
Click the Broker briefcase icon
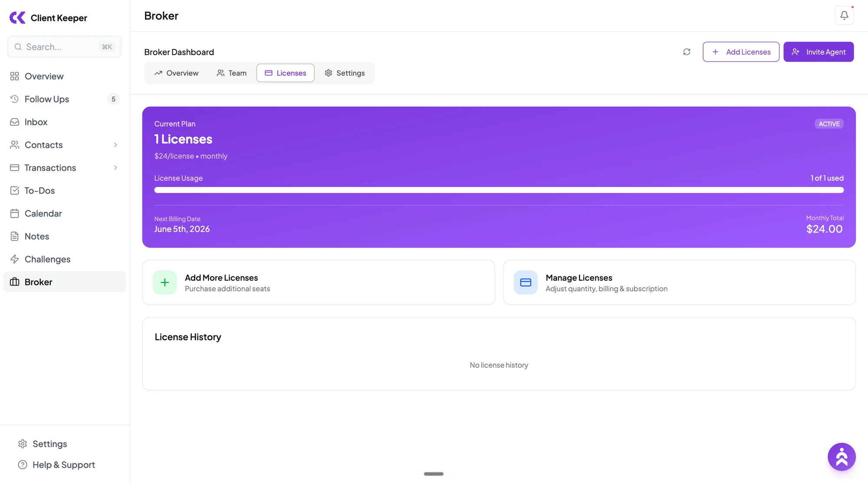(x=15, y=282)
